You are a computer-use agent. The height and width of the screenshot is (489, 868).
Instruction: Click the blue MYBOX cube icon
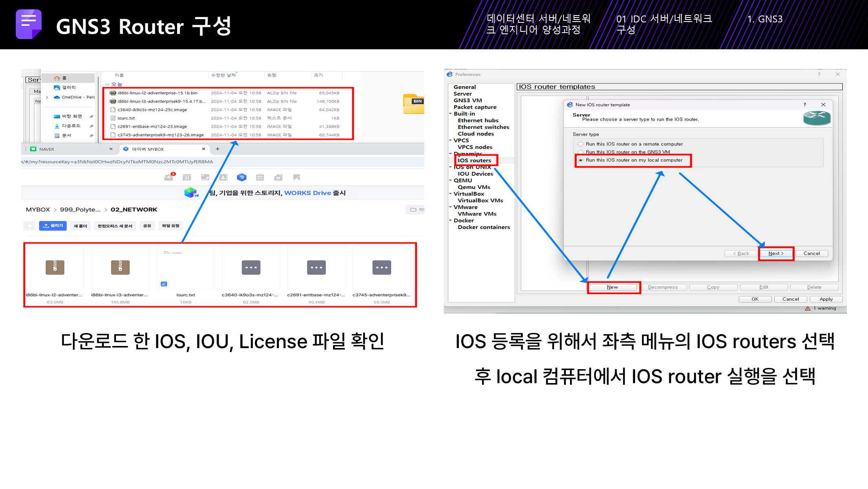pyautogui.click(x=241, y=177)
